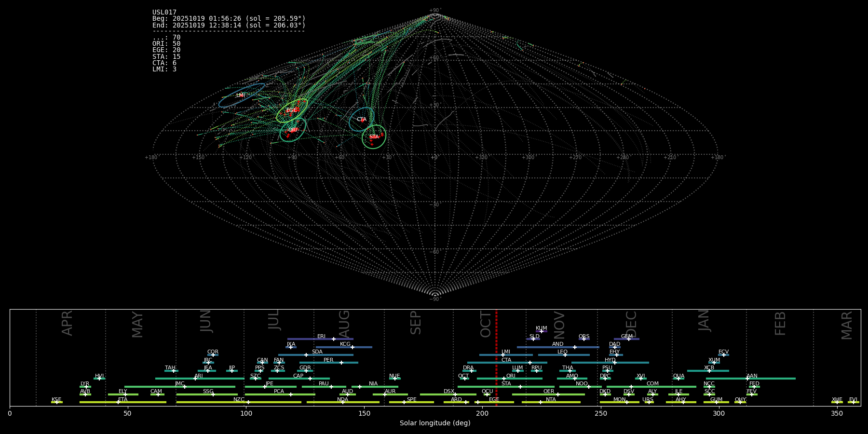Select the SDA shower label in timeline
This screenshot has height=434, width=868.
point(317,352)
